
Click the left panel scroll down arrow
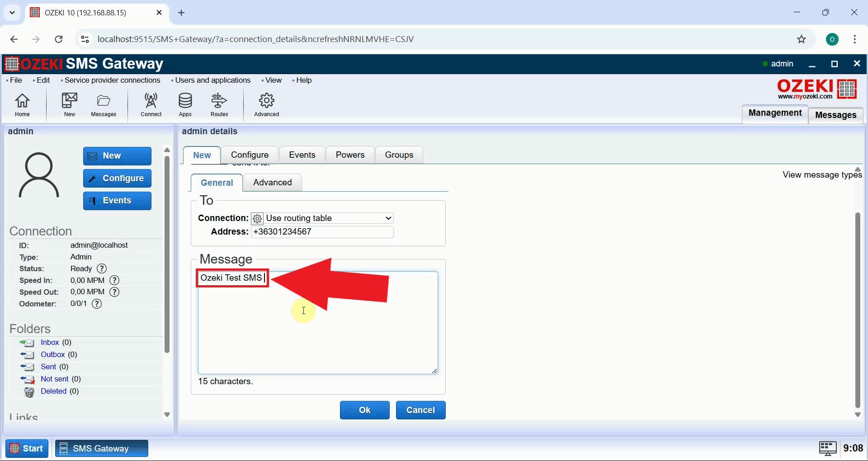(x=167, y=414)
